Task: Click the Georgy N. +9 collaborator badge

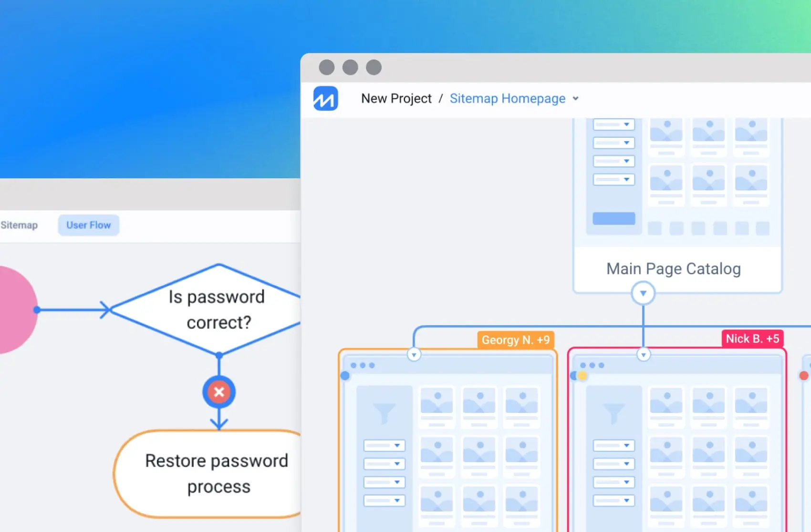Action: (x=515, y=340)
